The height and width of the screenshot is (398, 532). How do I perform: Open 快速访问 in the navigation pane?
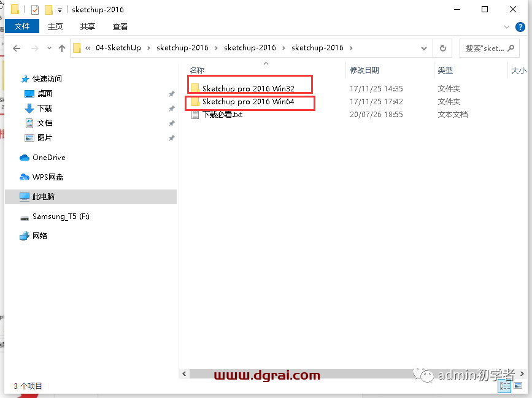pyautogui.click(x=47, y=79)
